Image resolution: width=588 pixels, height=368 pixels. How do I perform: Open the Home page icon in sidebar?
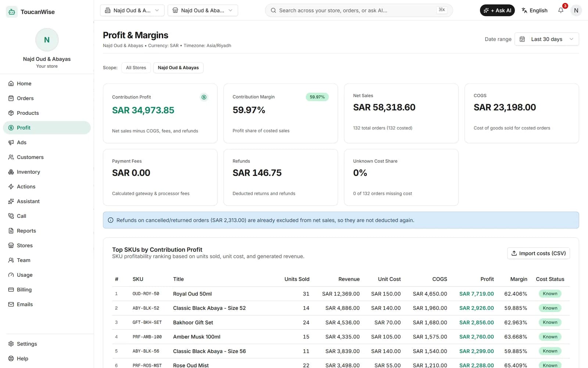[x=11, y=84]
